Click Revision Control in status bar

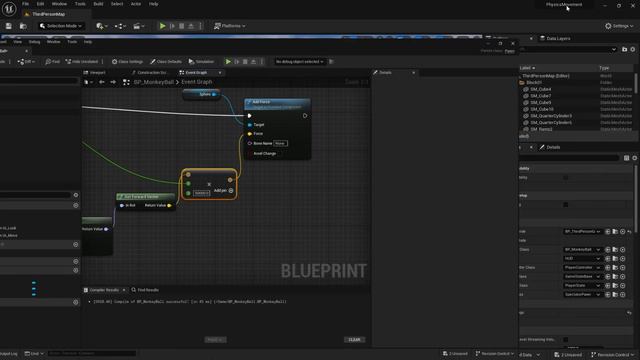pyautogui.click(x=612, y=355)
